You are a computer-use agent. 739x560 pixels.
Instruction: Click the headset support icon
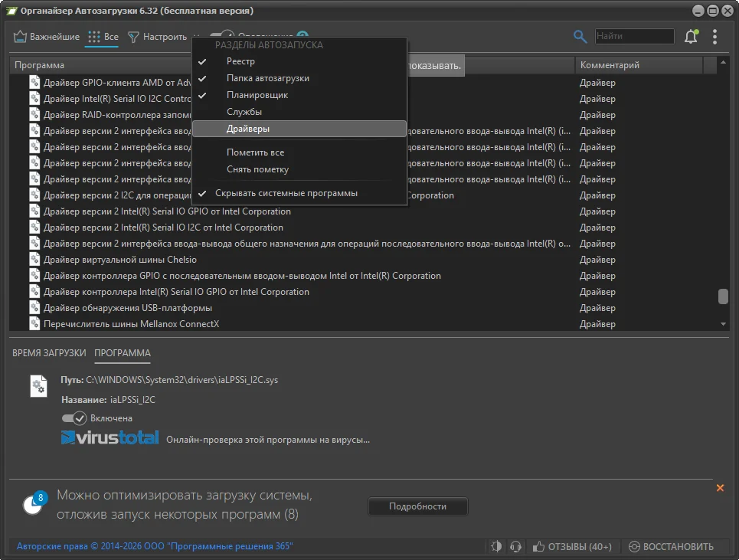pos(515,546)
